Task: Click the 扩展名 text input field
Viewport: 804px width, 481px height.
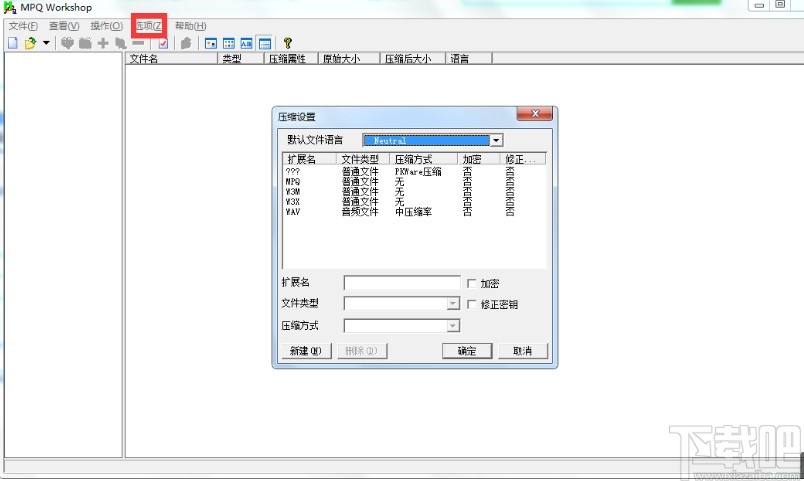Action: pyautogui.click(x=402, y=283)
